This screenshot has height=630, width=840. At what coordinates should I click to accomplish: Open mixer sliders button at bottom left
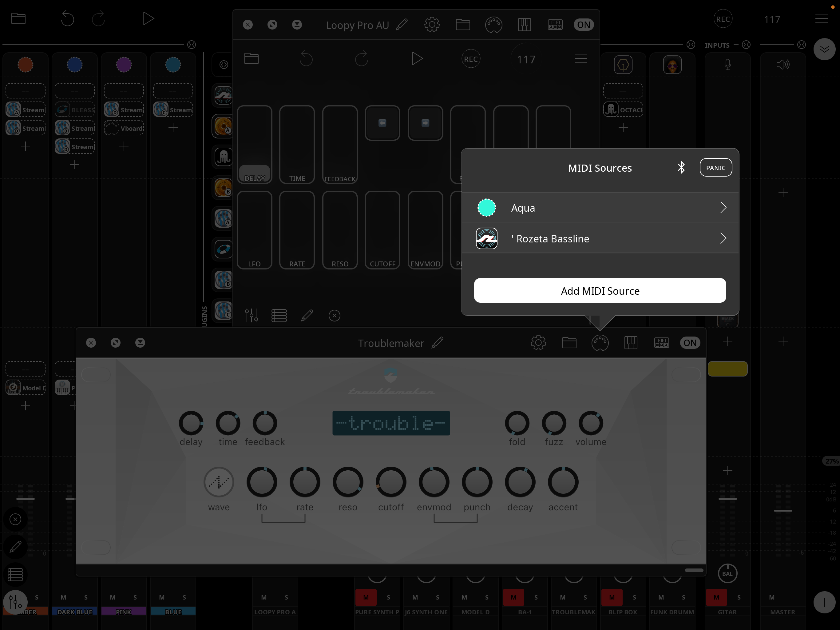(x=15, y=602)
